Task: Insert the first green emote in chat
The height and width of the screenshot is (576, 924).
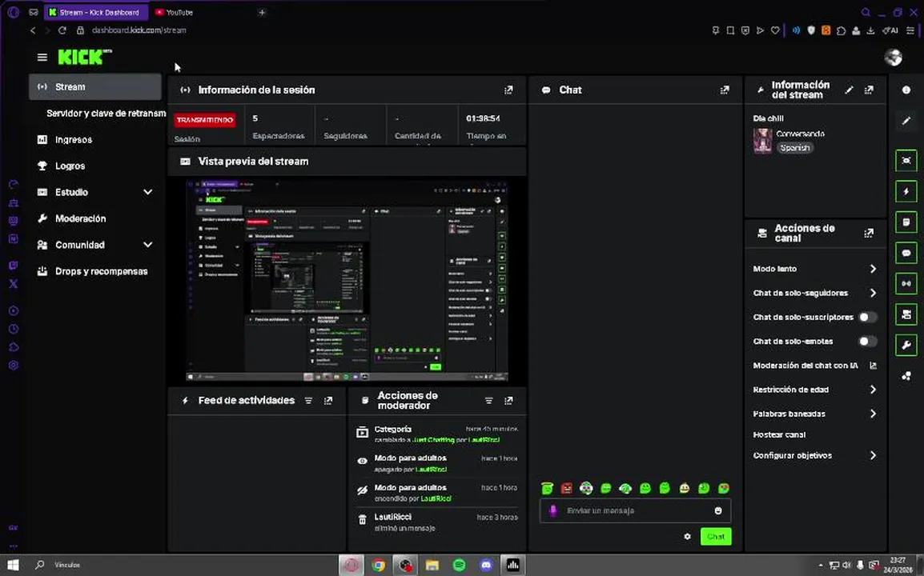Action: [548, 488]
